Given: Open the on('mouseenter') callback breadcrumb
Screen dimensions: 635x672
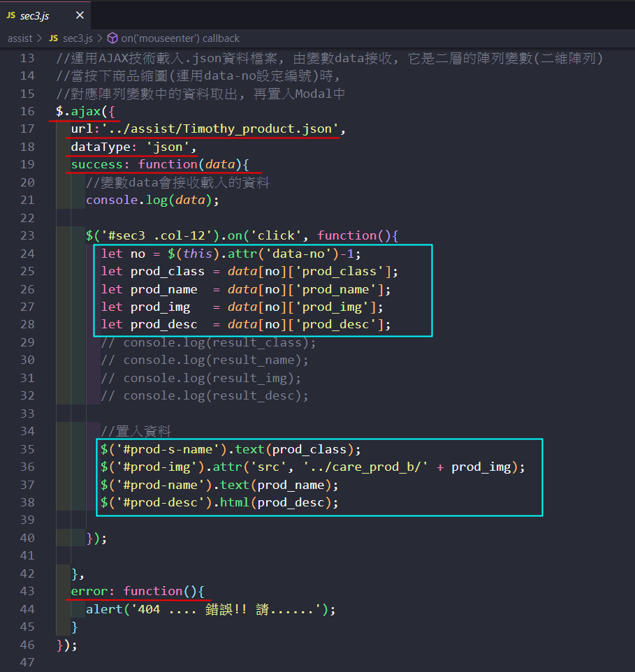Looking at the screenshot, I should 180,38.
